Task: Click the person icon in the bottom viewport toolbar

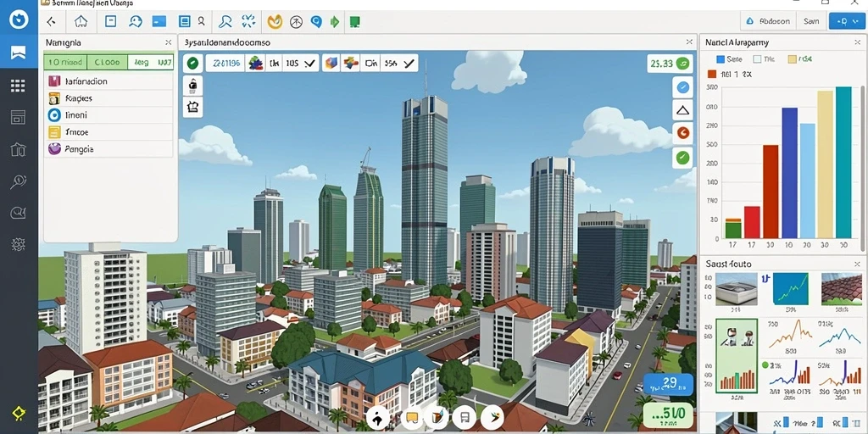Action: pos(378,418)
